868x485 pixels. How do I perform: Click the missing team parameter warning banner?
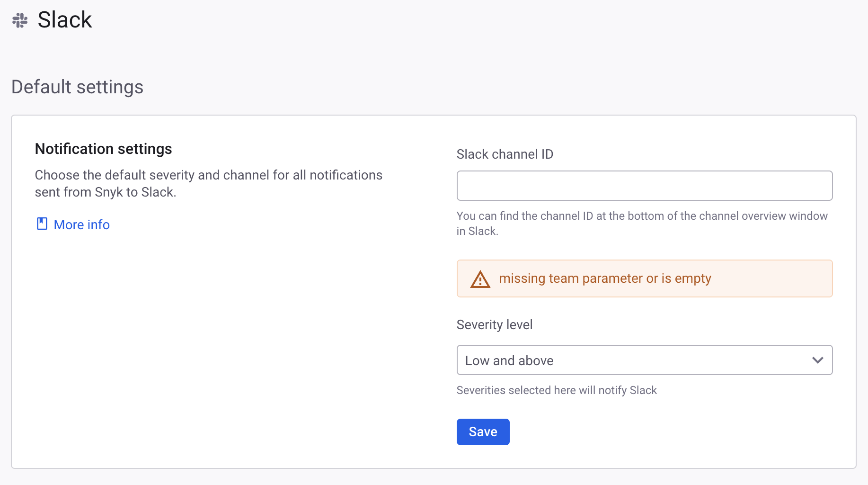pos(644,278)
